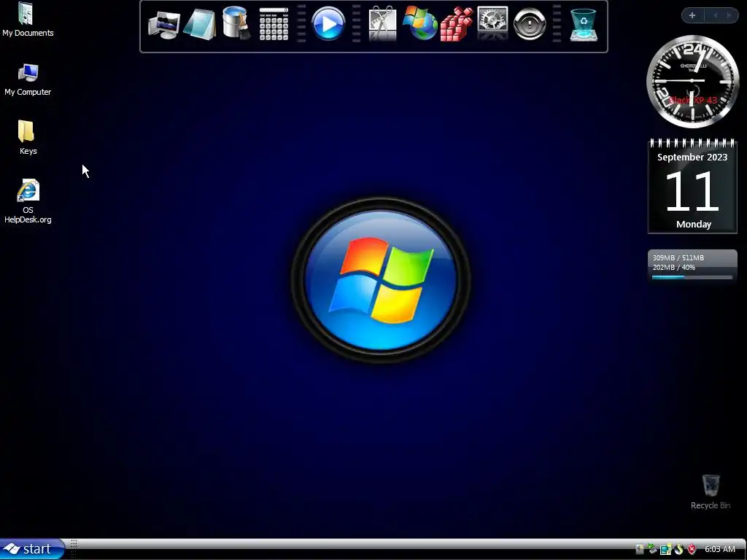Select the My Documents desktop icon
This screenshot has height=560, width=747.
coord(28,20)
